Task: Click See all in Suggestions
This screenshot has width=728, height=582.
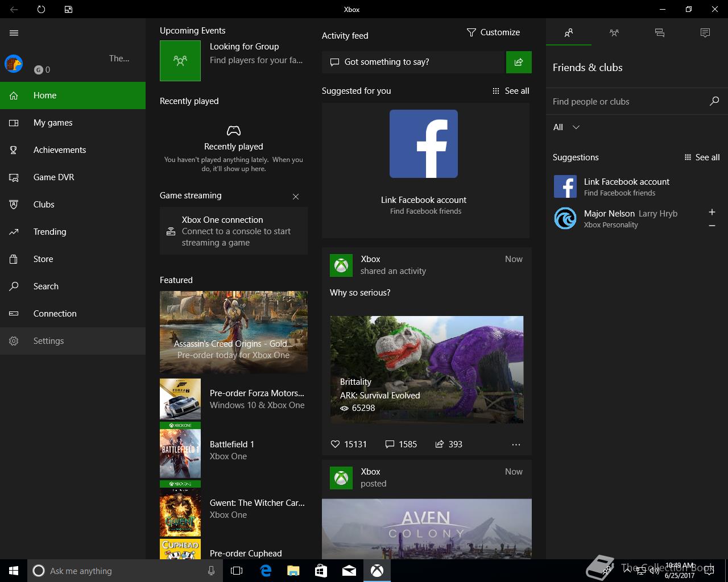Action: point(702,157)
